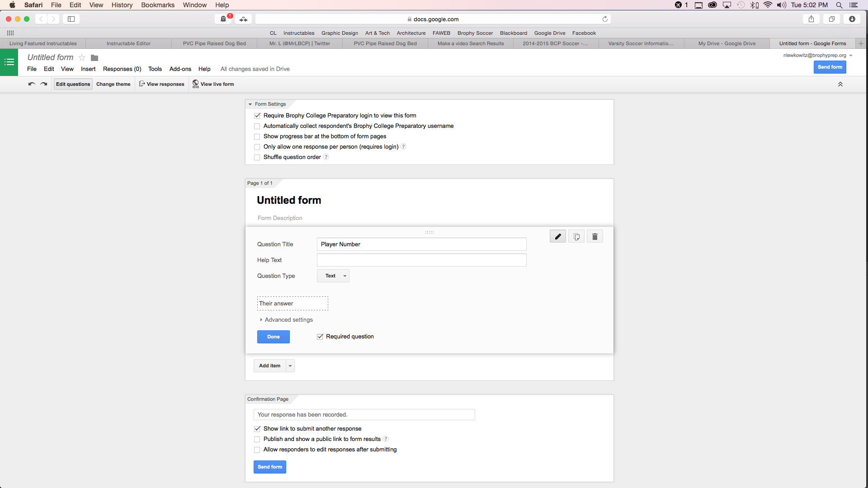868x488 pixels.
Task: Click the Edit questions toolbar button
Action: (x=73, y=84)
